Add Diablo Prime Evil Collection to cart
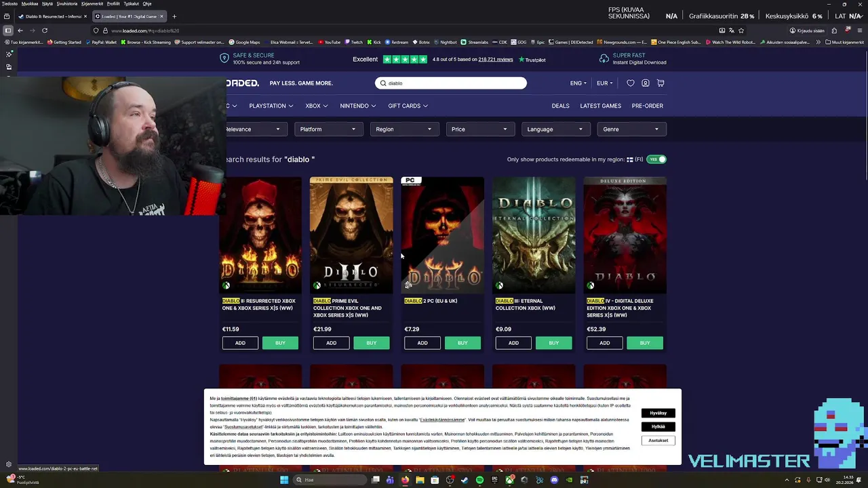The width and height of the screenshot is (868, 488). click(331, 343)
